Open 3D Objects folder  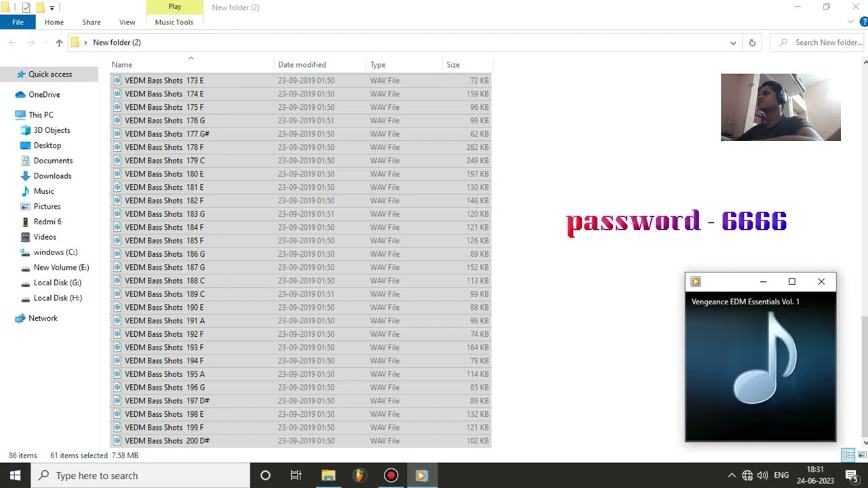(x=52, y=130)
